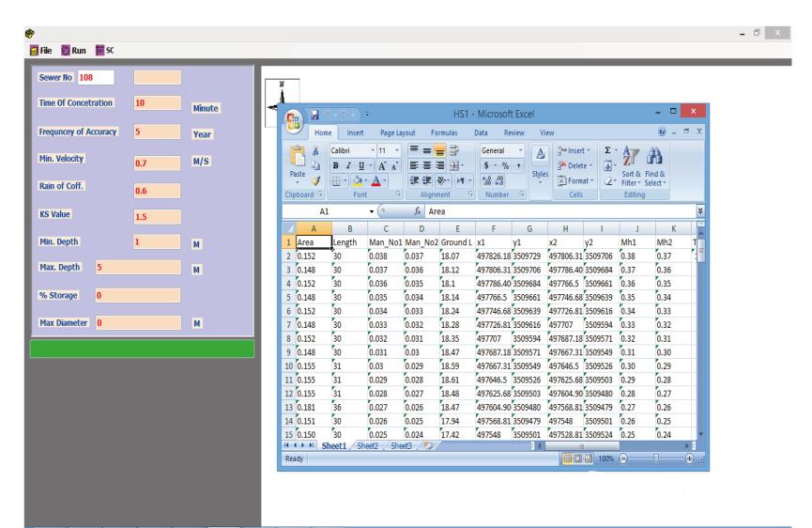The width and height of the screenshot is (812, 528).
Task: Apply Bold formatting in Excel
Action: [x=335, y=165]
